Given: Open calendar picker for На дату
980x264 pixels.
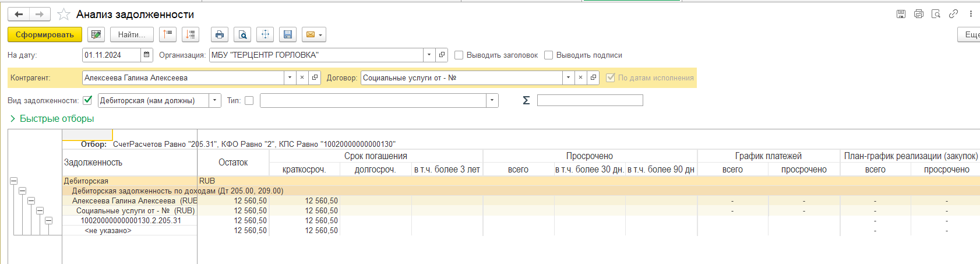Looking at the screenshot, I should [x=147, y=55].
